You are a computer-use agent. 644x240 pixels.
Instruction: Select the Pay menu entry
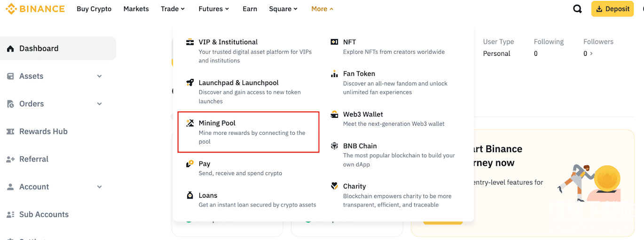[x=204, y=164]
